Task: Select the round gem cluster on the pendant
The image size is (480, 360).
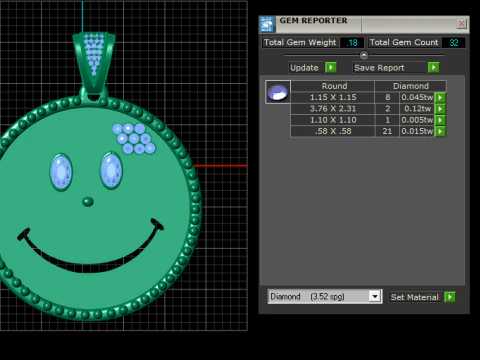Action: coord(134,139)
